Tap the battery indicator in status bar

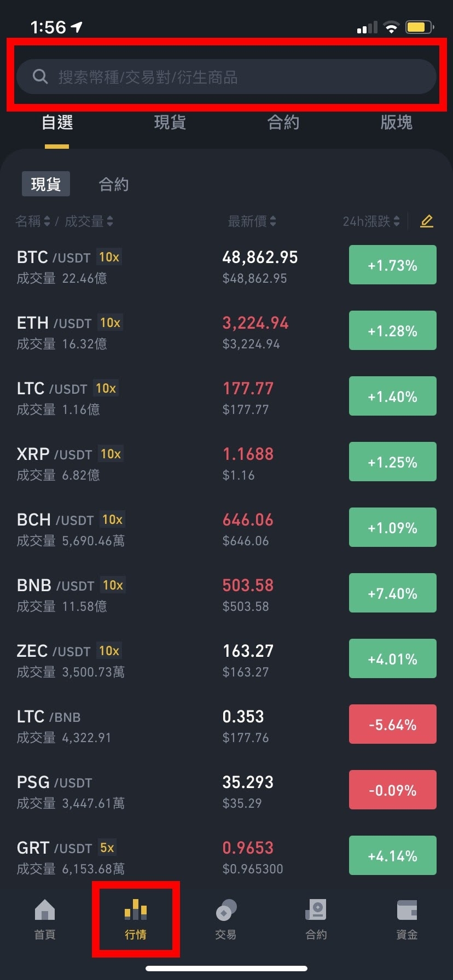pyautogui.click(x=419, y=27)
